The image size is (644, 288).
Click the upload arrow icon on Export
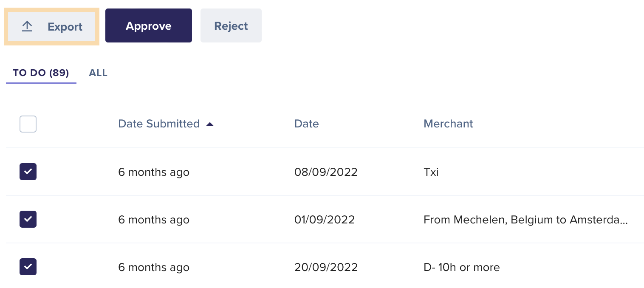27,27
